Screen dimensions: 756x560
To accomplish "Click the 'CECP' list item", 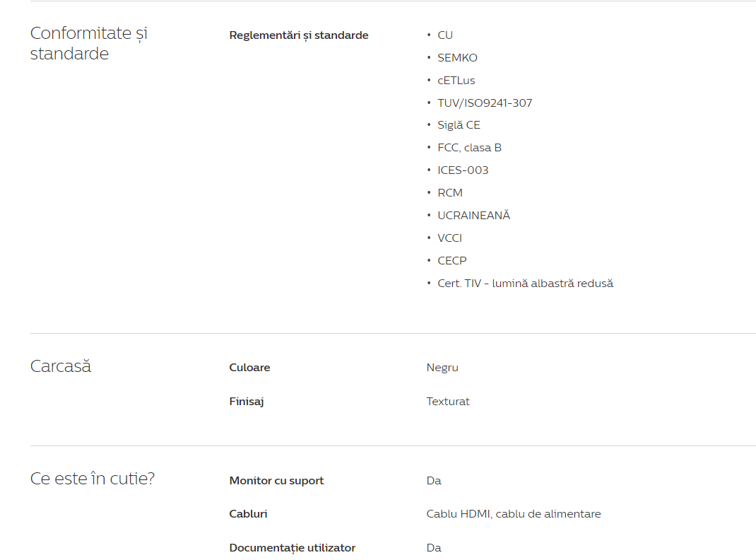I will point(452,261).
